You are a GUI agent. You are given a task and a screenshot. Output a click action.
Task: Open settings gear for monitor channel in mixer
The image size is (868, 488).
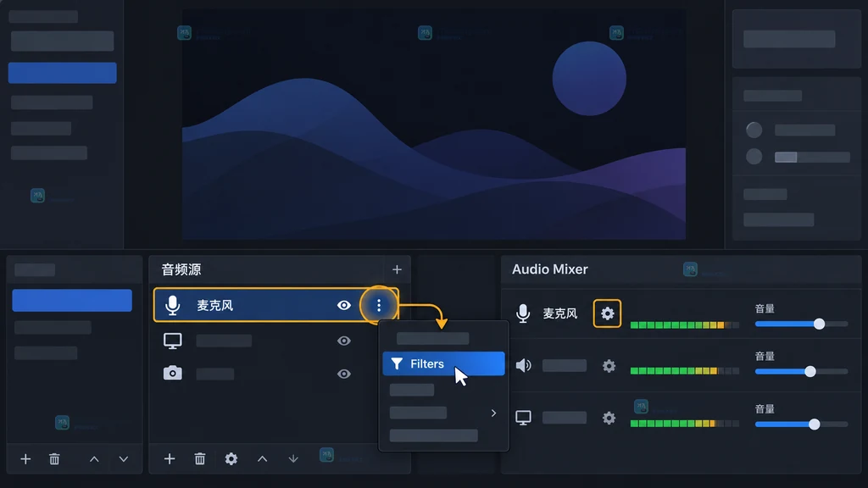(x=609, y=418)
